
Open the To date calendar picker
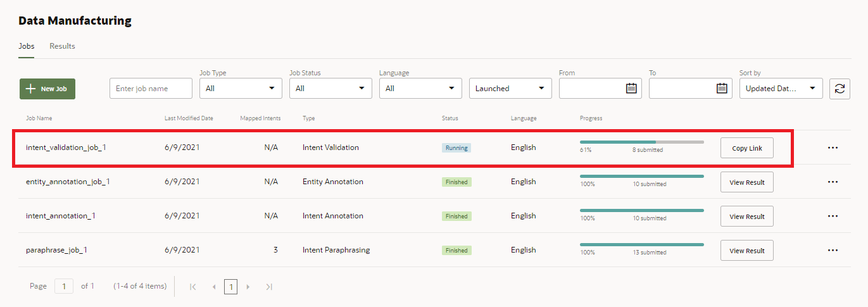(x=721, y=89)
